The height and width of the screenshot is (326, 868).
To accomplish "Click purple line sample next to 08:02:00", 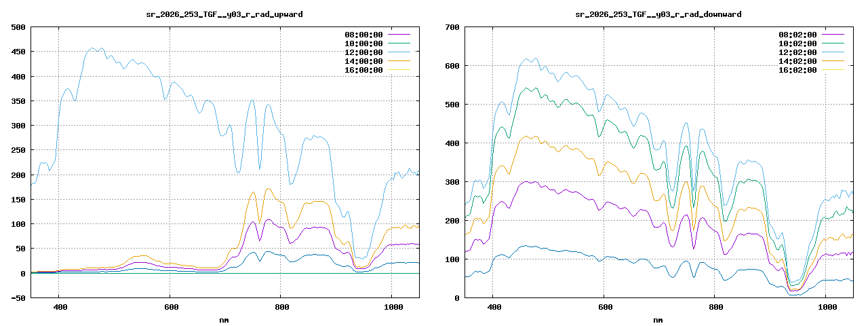I will 833,34.
